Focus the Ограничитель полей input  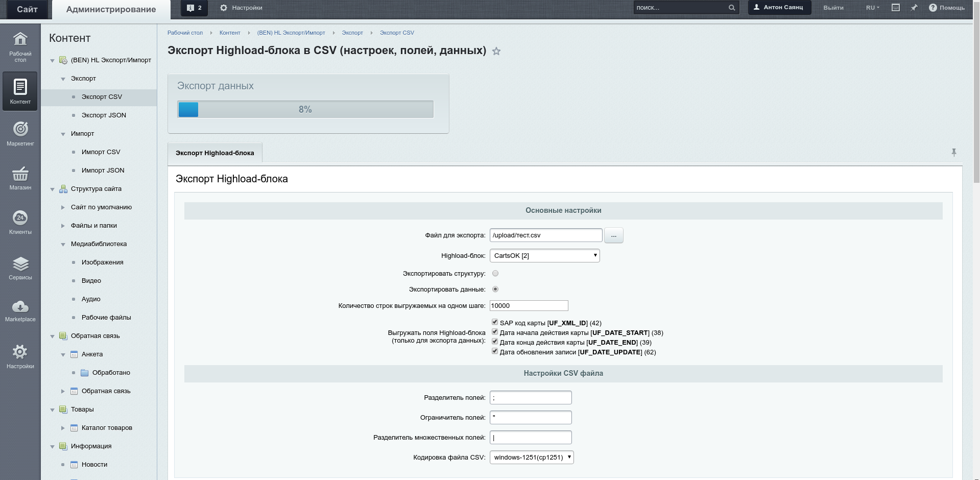click(531, 417)
